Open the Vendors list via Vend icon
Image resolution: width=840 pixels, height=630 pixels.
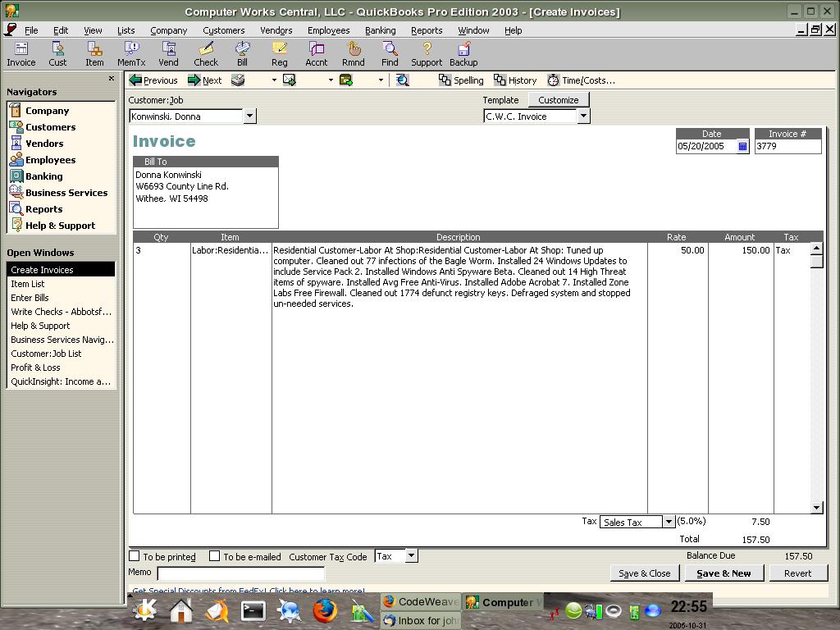[x=168, y=54]
